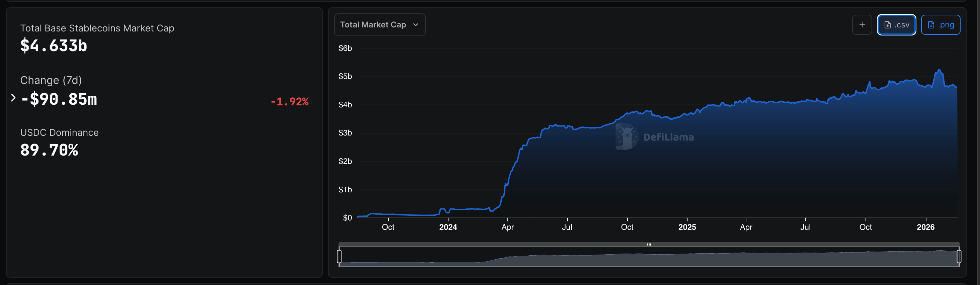Click the file download icon in .png button

pyautogui.click(x=930, y=25)
